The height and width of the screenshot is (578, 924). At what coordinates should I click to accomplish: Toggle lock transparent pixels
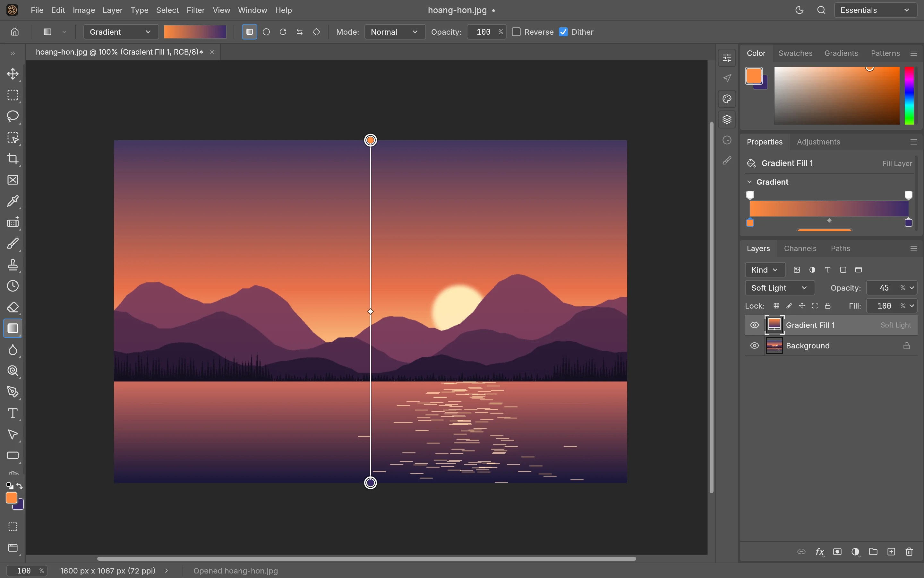pyautogui.click(x=776, y=306)
